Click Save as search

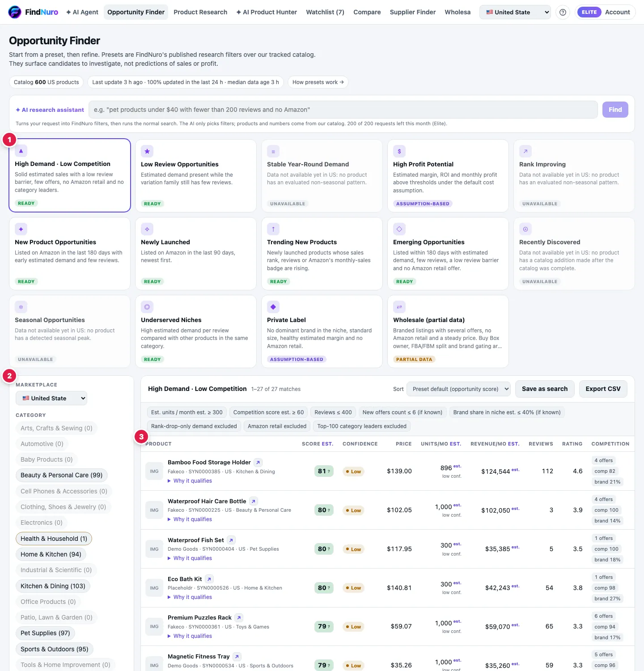(545, 389)
